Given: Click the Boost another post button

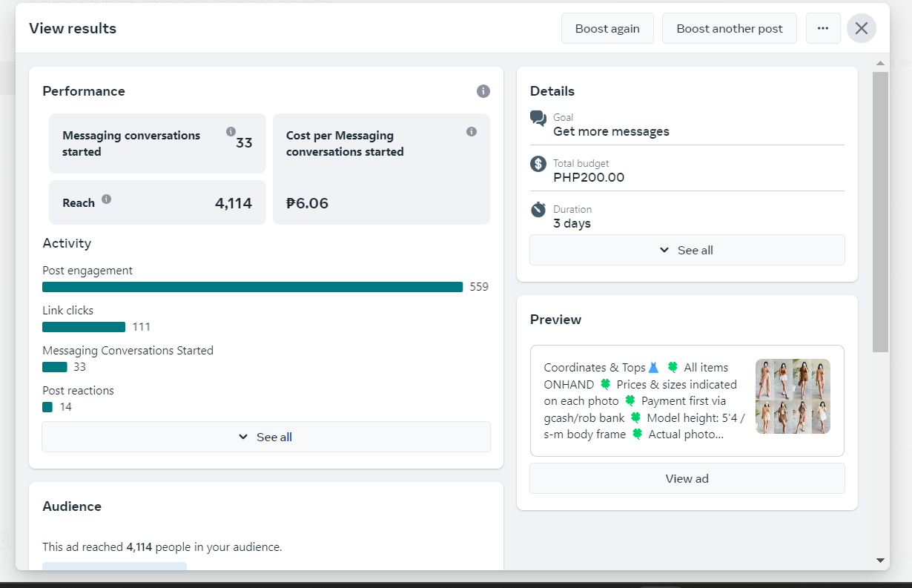Looking at the screenshot, I should point(730,28).
